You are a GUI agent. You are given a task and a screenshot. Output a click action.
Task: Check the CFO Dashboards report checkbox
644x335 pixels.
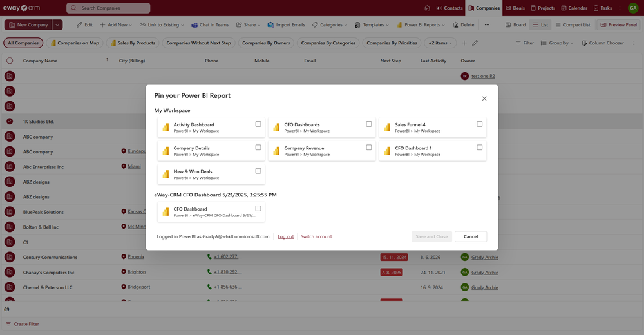pyautogui.click(x=369, y=124)
